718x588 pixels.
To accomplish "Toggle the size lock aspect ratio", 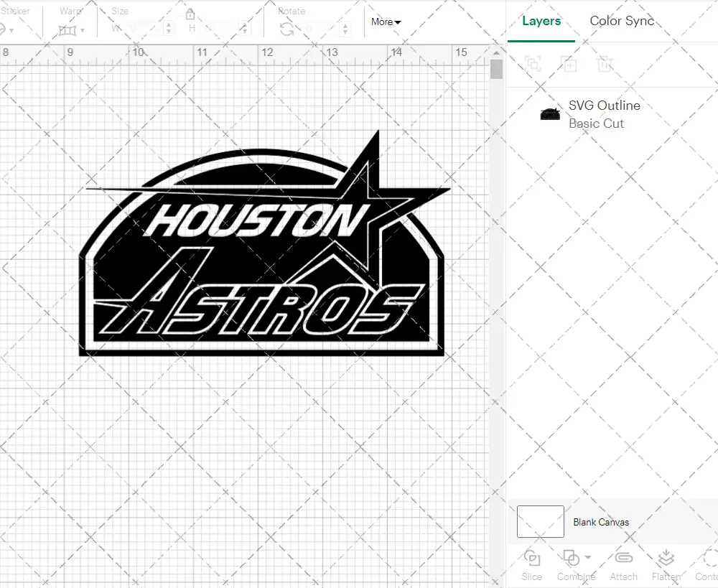I will pyautogui.click(x=190, y=14).
